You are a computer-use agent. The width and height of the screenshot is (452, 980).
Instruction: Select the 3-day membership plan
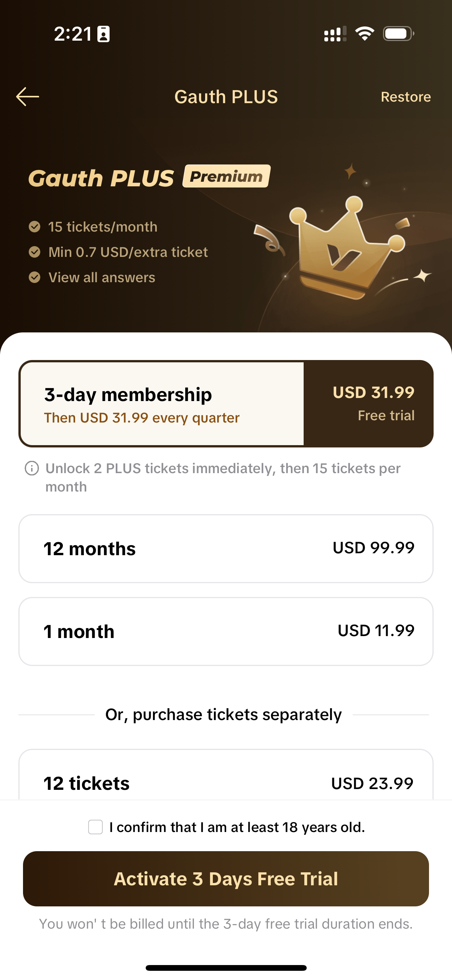162,404
